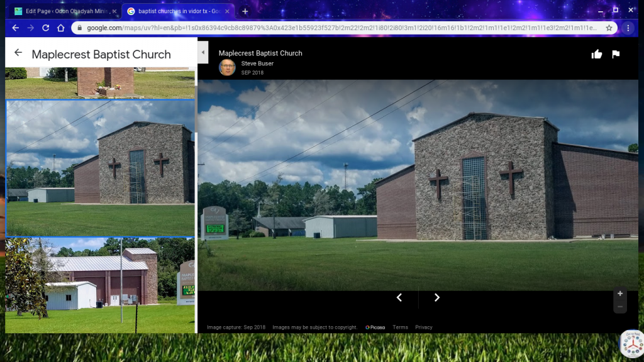Viewport: 644px width, 362px height.
Task: Click the address bar URL field
Action: pyautogui.click(x=340, y=28)
